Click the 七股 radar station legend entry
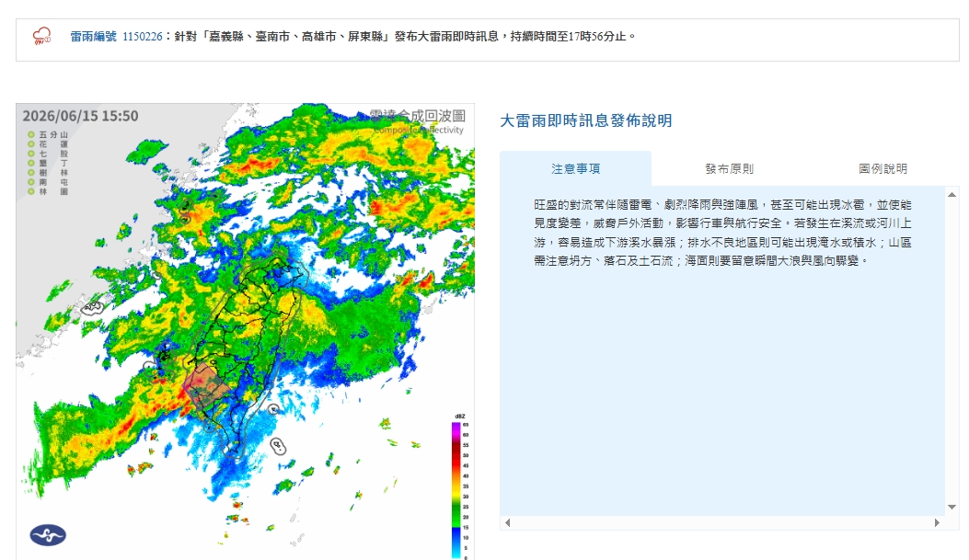 point(48,154)
